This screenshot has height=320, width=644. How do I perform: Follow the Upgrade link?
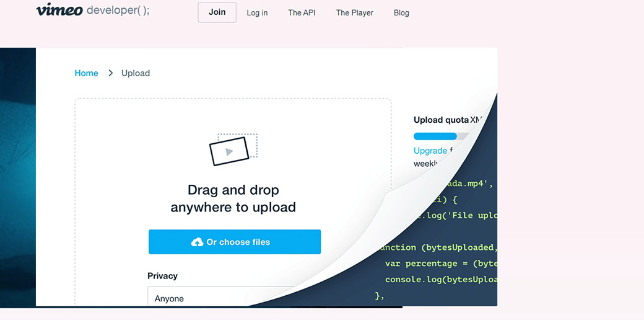coord(430,151)
